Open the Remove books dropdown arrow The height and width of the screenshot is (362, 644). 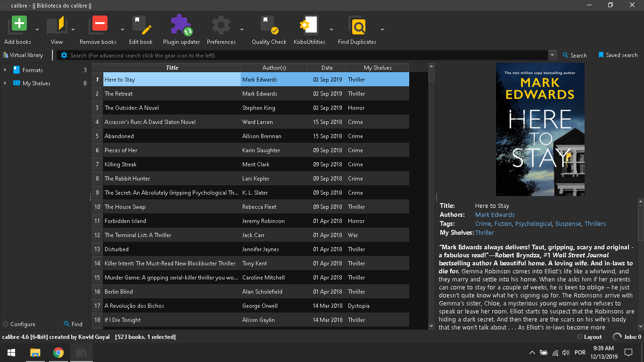123,29
